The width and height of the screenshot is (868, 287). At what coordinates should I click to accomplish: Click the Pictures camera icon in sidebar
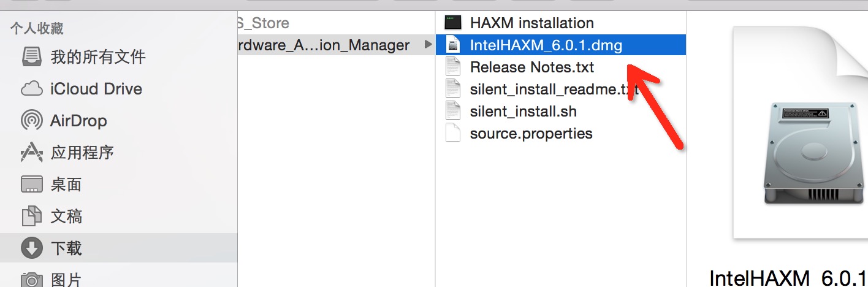[x=31, y=280]
